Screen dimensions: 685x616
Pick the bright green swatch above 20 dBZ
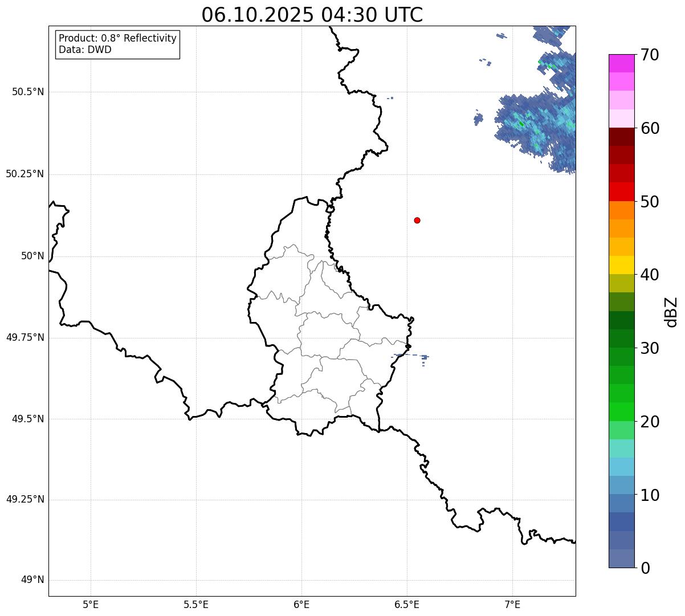click(622, 411)
